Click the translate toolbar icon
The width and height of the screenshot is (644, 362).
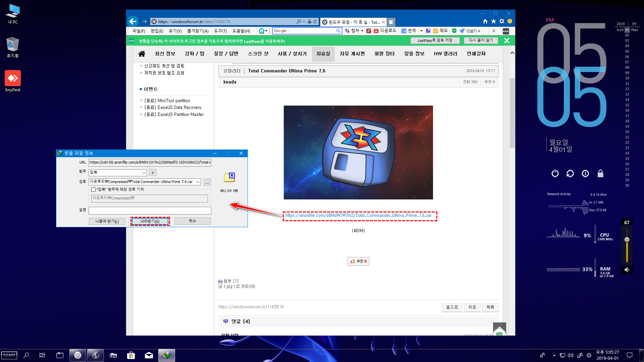click(x=404, y=31)
